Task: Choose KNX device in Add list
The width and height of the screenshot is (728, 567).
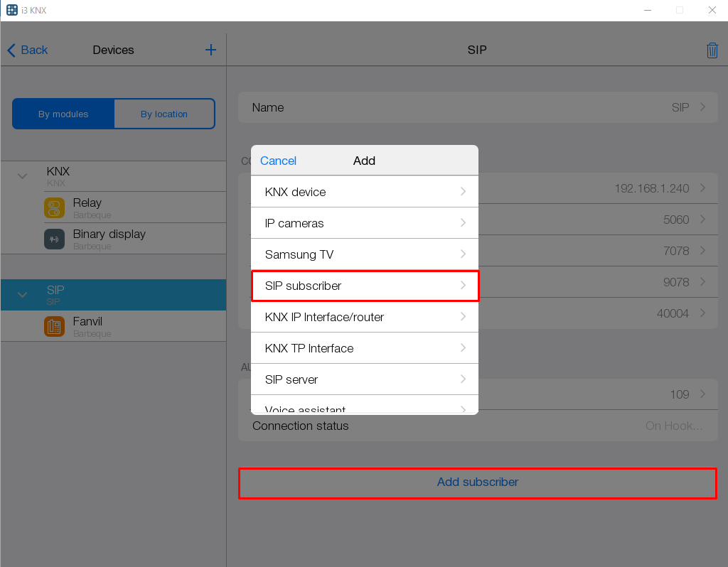Action: (x=365, y=192)
